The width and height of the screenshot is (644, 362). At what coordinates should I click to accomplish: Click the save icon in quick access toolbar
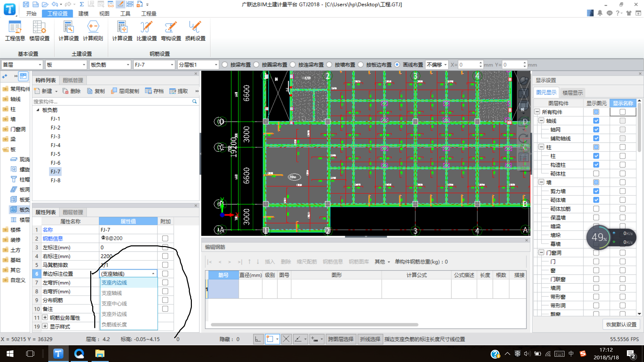(26, 4)
